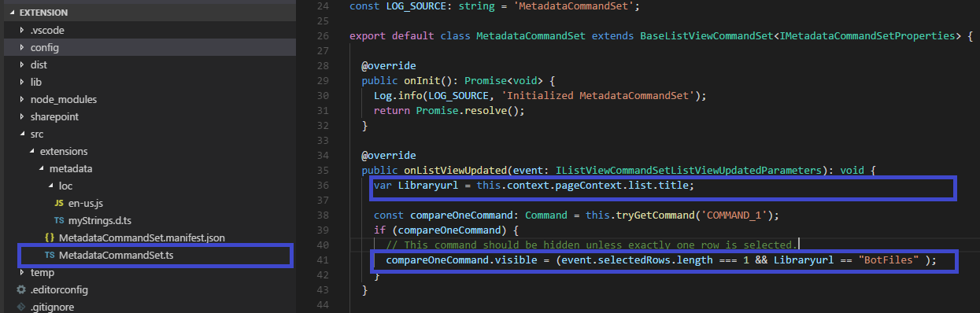Collapse the metadata folder arrow

[x=41, y=168]
